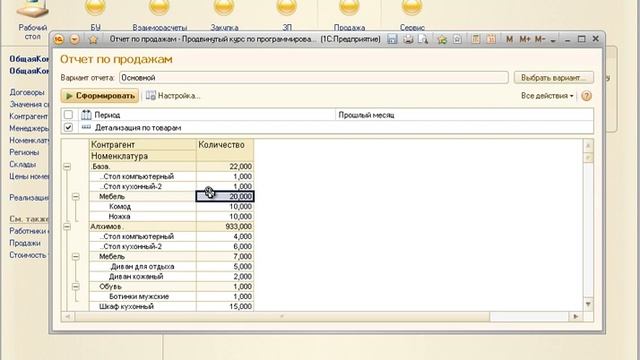640x360 pixels.
Task: Open the БУ section icon
Action: click(95, 7)
